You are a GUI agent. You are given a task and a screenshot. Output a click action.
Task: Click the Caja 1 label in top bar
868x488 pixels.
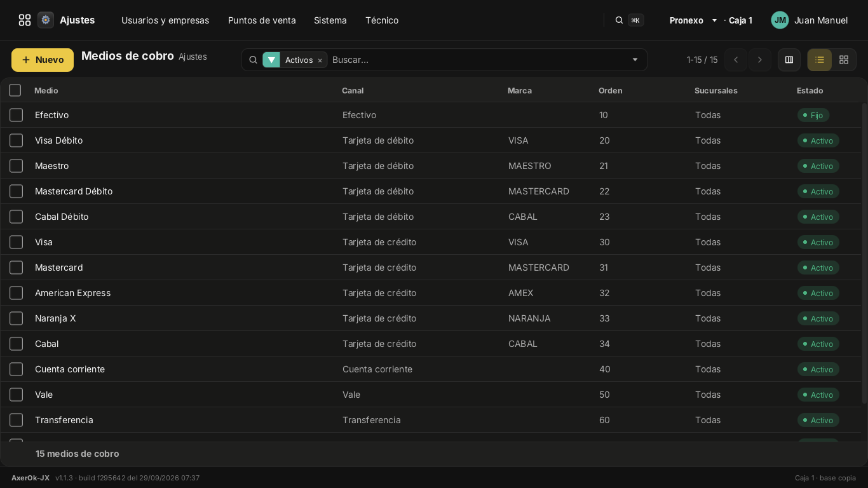(x=740, y=20)
